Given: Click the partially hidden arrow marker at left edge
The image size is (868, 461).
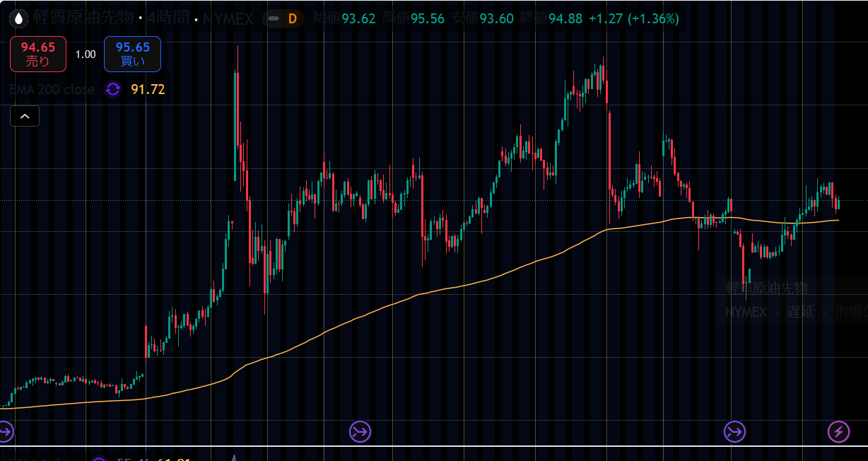Looking at the screenshot, I should coord(4,431).
